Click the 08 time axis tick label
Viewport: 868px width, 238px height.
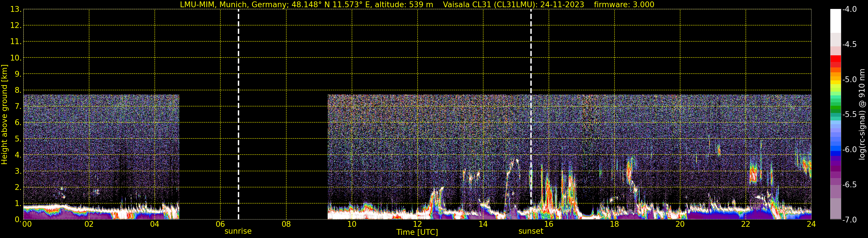[286, 224]
